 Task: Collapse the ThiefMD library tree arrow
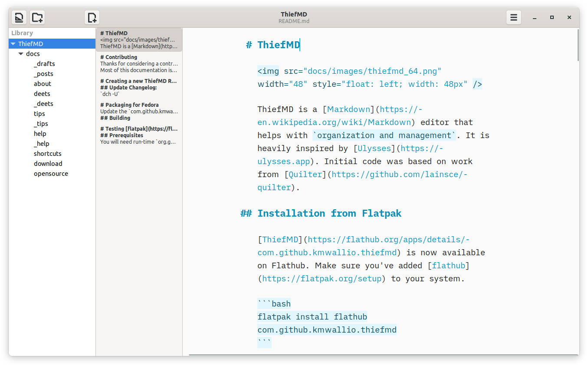(13, 44)
